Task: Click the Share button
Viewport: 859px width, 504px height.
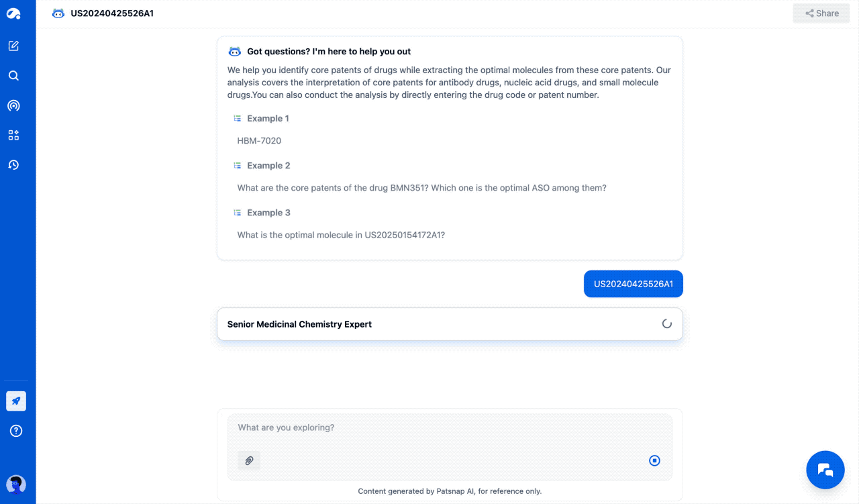Action: [x=821, y=13]
